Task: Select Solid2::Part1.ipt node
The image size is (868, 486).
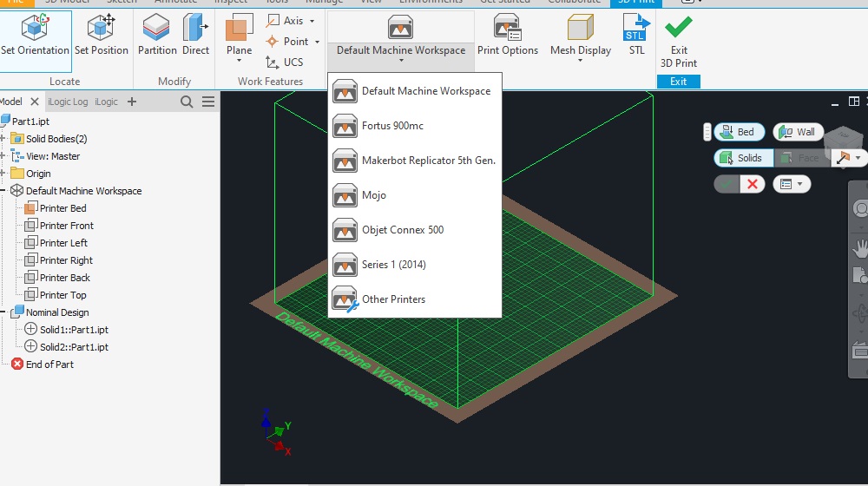Action: (74, 348)
